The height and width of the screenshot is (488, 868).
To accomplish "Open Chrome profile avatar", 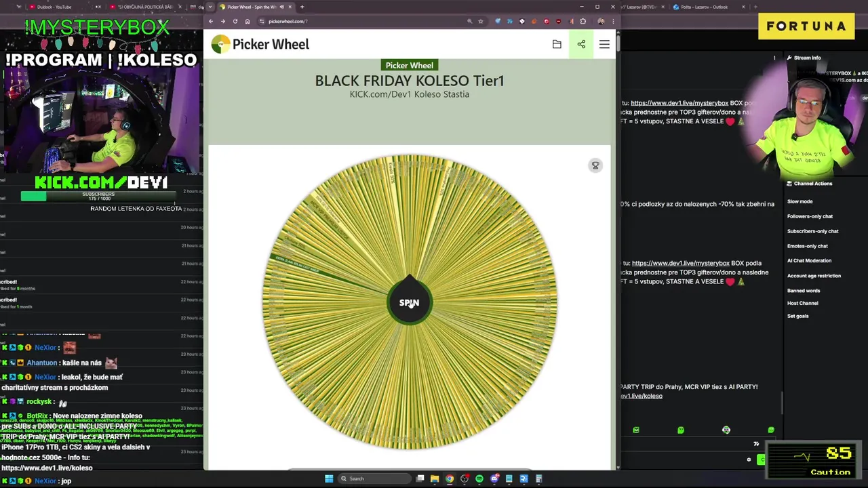I will tap(600, 21).
